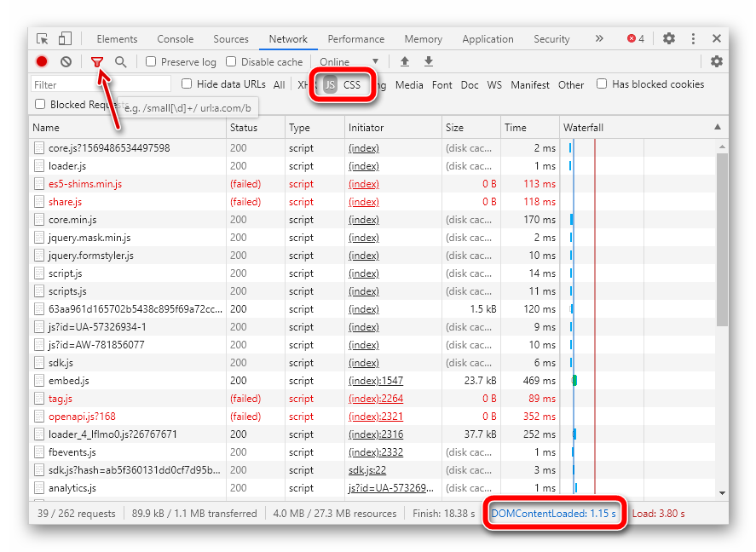756x552 pixels.
Task: Toggle the Media resource type filter
Action: pos(409,85)
